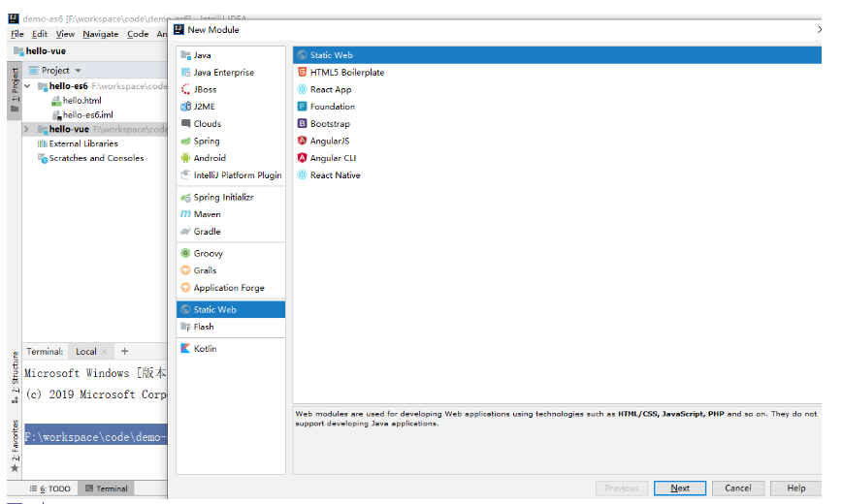Toggle the 1: Project side tab
The width and height of the screenshot is (843, 504).
15,90
